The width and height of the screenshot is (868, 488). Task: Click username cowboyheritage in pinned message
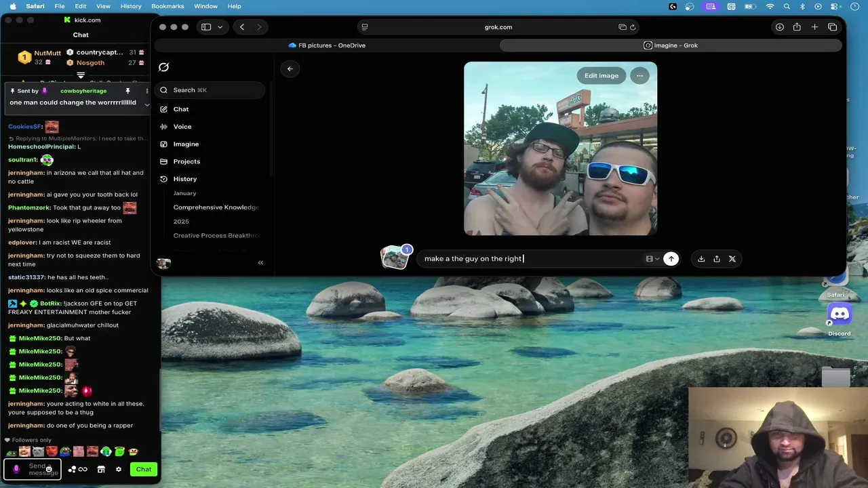[x=83, y=91]
